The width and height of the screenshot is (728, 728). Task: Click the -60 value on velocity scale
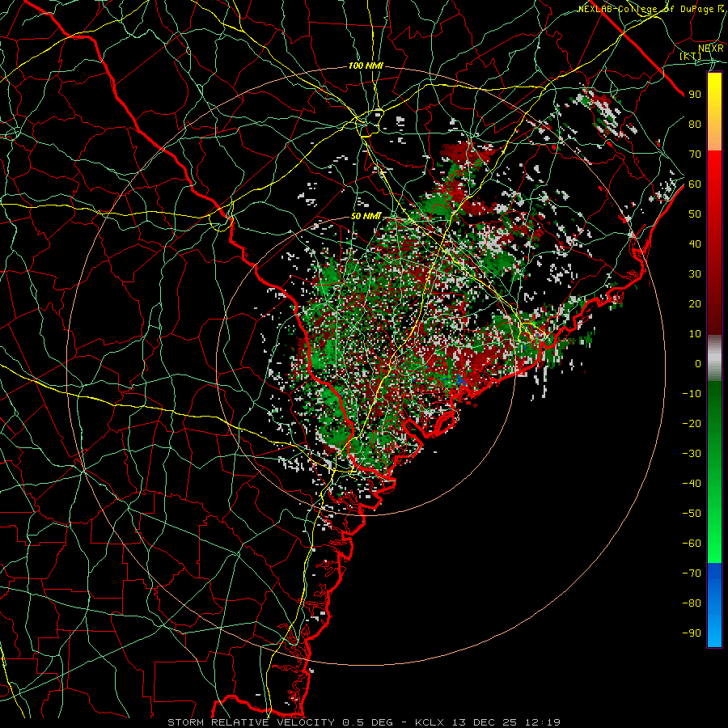pyautogui.click(x=692, y=544)
